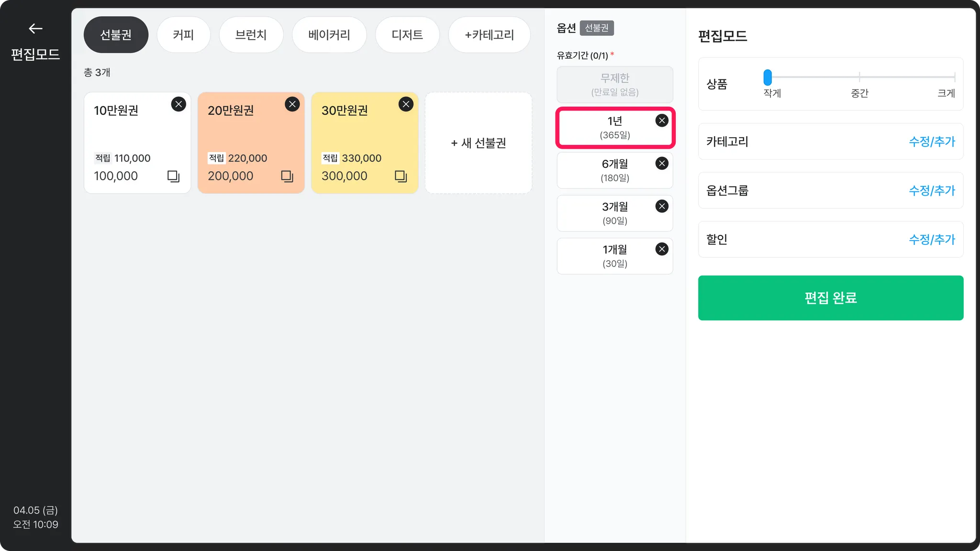
Task: Set product size slider to 중간
Action: click(859, 77)
